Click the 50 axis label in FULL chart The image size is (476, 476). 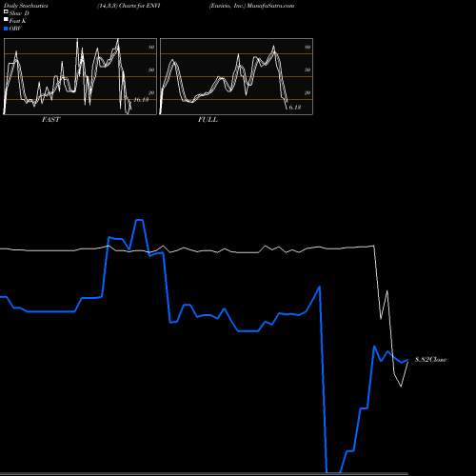[x=307, y=69]
